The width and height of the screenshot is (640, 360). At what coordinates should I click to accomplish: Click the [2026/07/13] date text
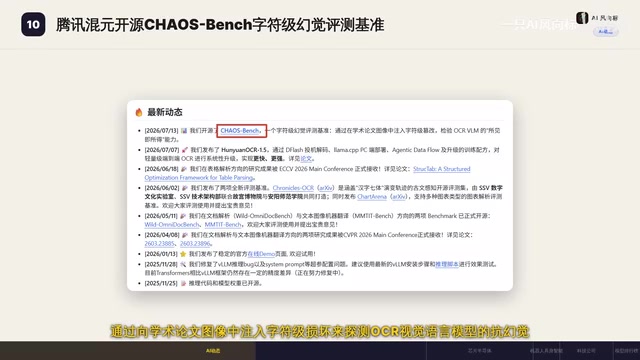click(x=161, y=131)
